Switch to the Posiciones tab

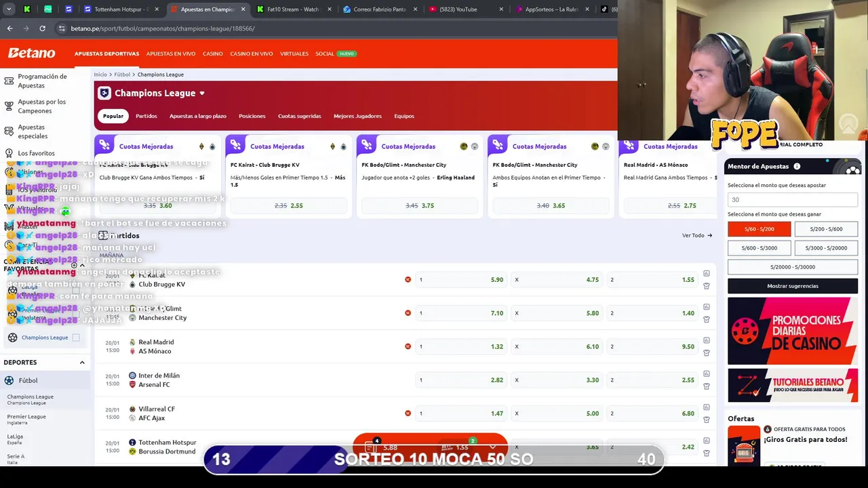[x=252, y=116]
